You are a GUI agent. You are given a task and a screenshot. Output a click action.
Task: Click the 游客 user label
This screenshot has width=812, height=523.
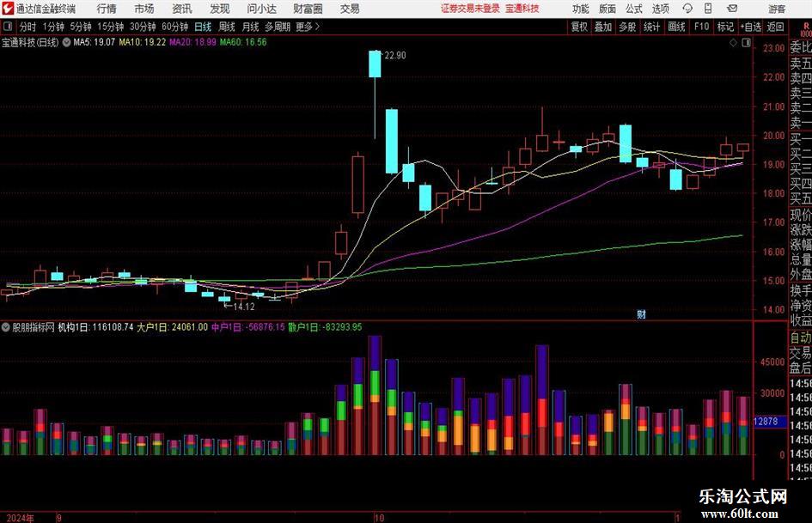[x=777, y=9]
